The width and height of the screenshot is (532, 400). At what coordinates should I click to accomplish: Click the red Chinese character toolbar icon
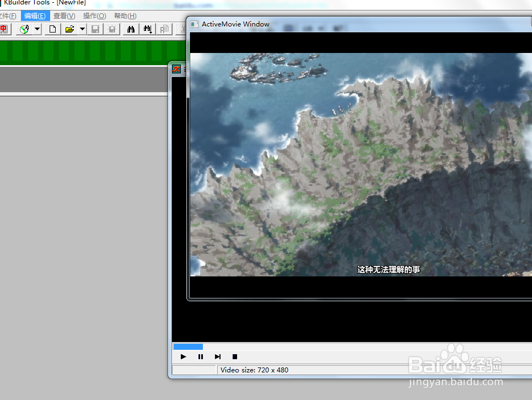point(4,29)
